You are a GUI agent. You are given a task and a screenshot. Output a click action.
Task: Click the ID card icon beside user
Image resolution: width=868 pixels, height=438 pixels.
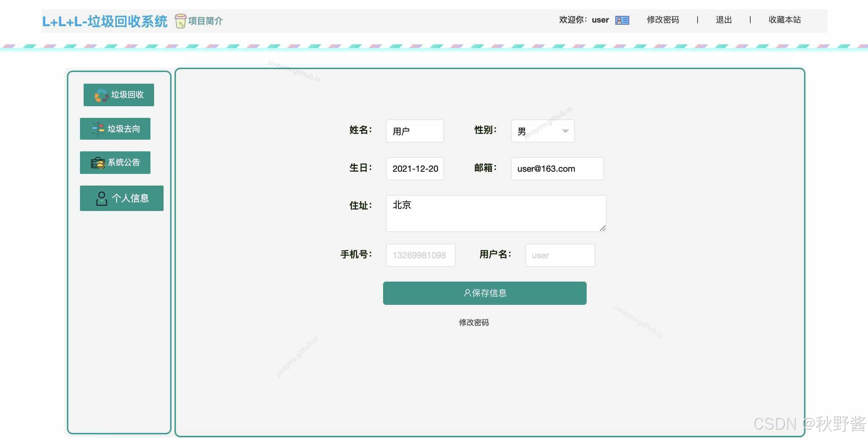click(x=622, y=20)
